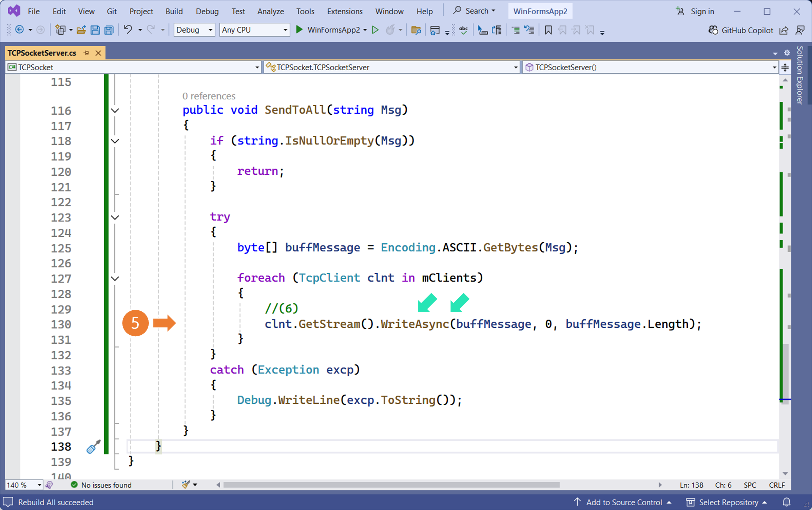812x510 pixels.
Task: Open the document tab settings gear
Action: click(787, 53)
